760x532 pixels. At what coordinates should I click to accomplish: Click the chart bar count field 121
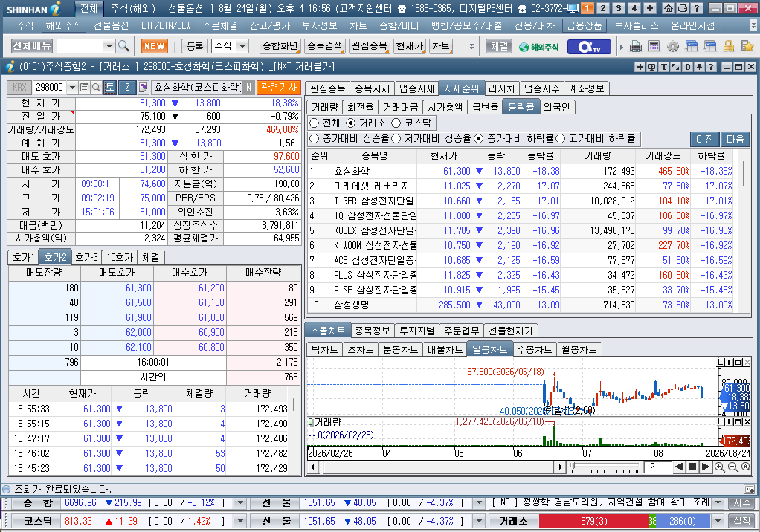(x=657, y=467)
